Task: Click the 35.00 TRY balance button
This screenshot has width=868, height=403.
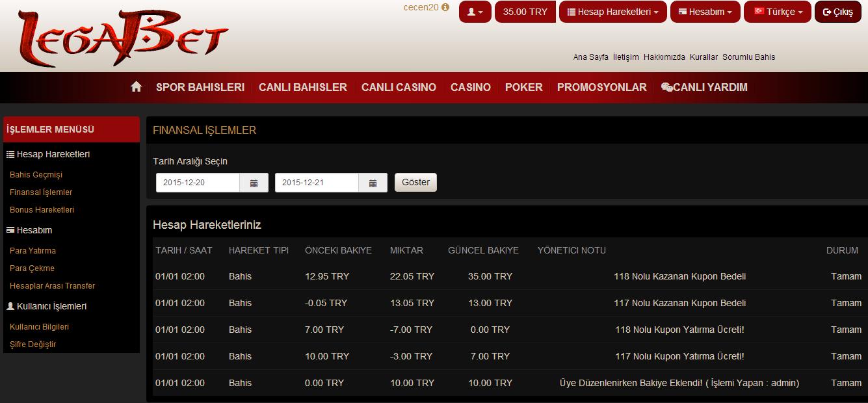Action: click(x=525, y=12)
